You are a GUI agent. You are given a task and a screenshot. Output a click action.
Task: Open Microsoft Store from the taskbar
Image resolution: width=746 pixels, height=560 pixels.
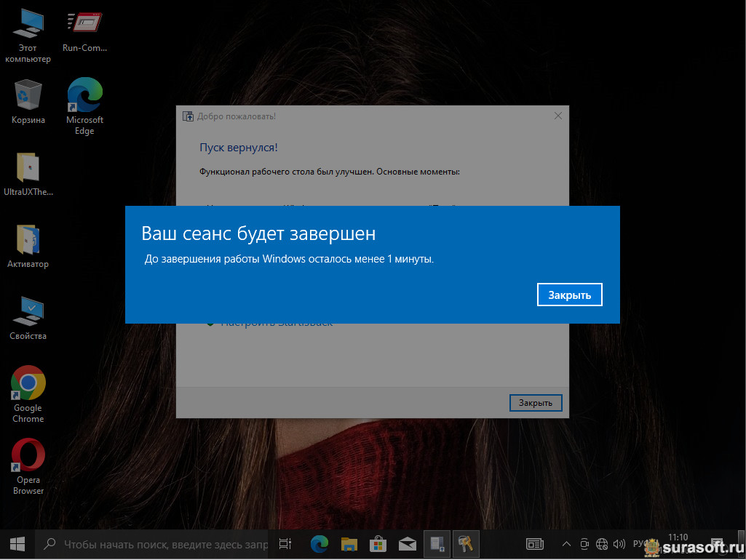[x=378, y=543]
